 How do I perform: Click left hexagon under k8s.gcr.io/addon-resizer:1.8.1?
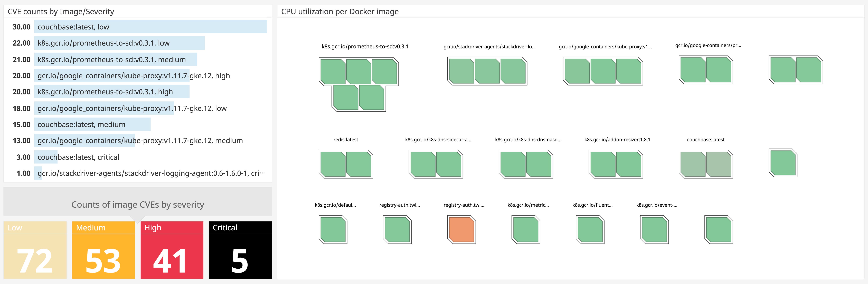[603, 164]
